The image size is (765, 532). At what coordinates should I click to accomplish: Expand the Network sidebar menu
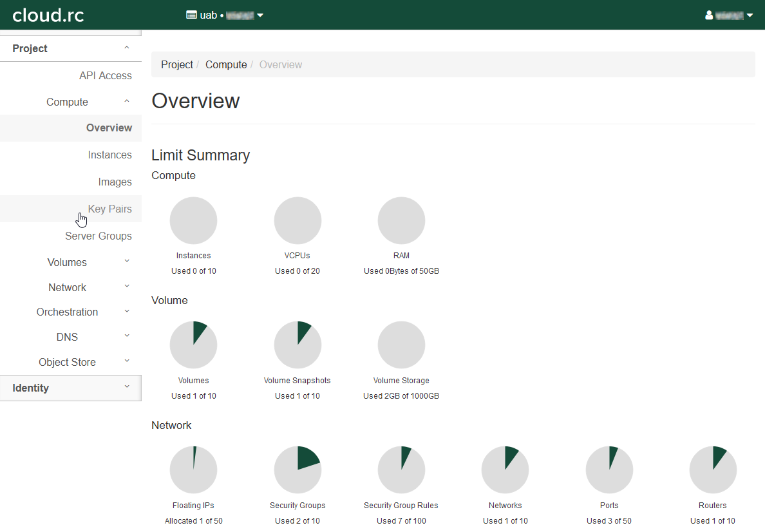pyautogui.click(x=68, y=288)
